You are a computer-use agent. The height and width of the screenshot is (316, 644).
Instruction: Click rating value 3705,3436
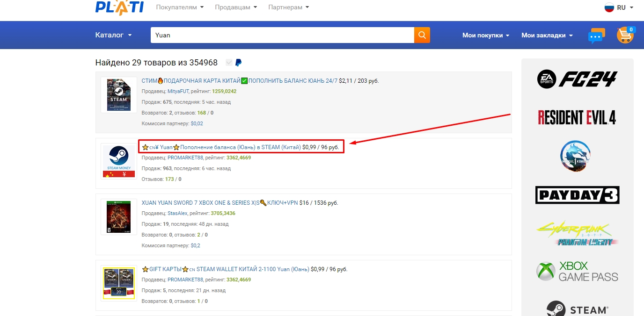tap(223, 213)
